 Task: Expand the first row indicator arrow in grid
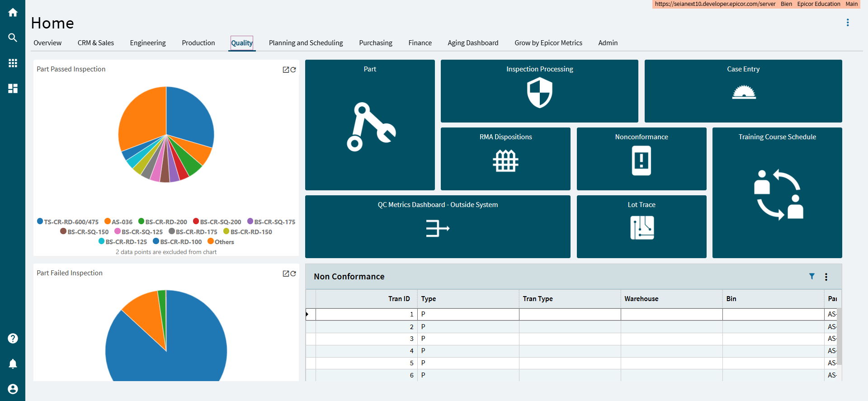(x=307, y=314)
